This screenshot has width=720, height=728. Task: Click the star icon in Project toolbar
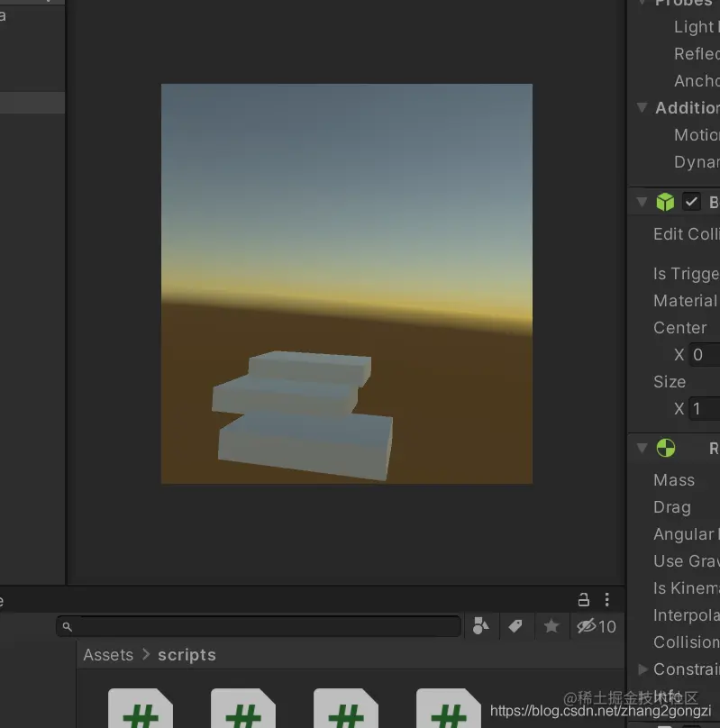coord(551,626)
